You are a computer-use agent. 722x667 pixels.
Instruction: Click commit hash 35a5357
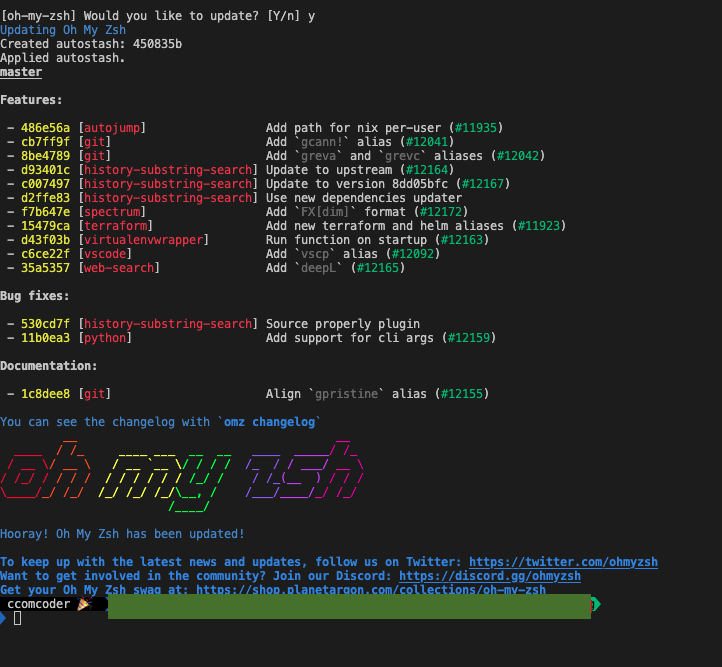tap(46, 268)
